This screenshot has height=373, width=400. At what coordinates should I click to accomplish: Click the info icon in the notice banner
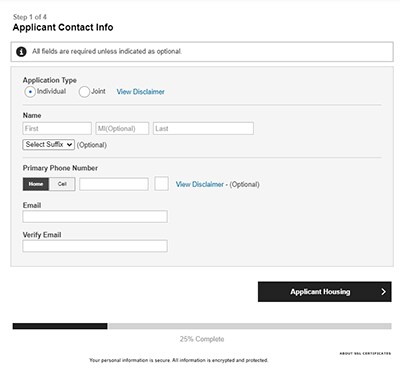[21, 52]
